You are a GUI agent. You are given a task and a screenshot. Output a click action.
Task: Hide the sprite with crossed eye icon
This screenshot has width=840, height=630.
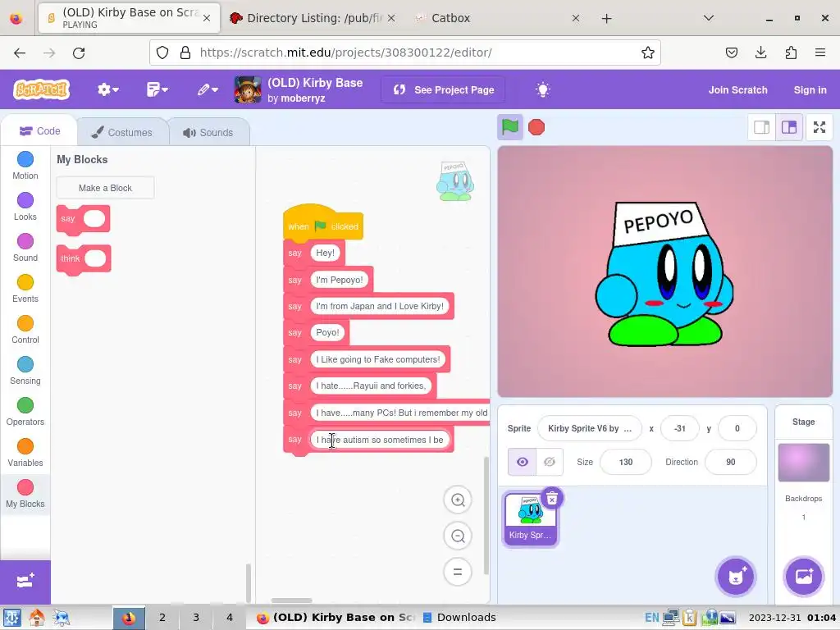pos(550,462)
